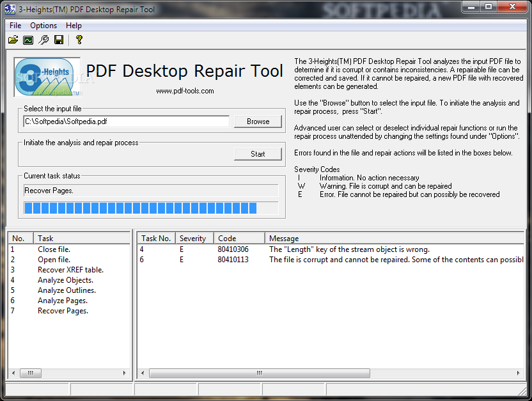Select the 'Analyze Outlines.' task row
532x401 pixels.
pos(69,290)
